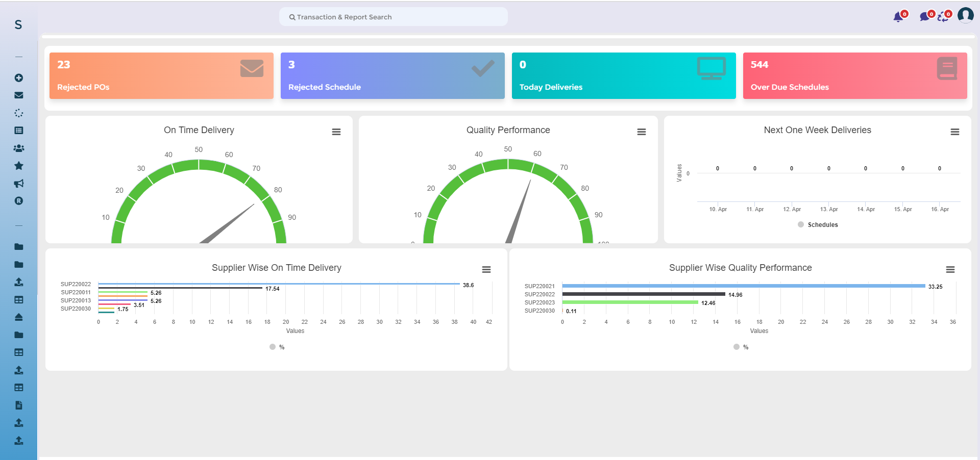980x460 pixels.
Task: Click the 16. Apr axis label
Action: click(x=940, y=210)
